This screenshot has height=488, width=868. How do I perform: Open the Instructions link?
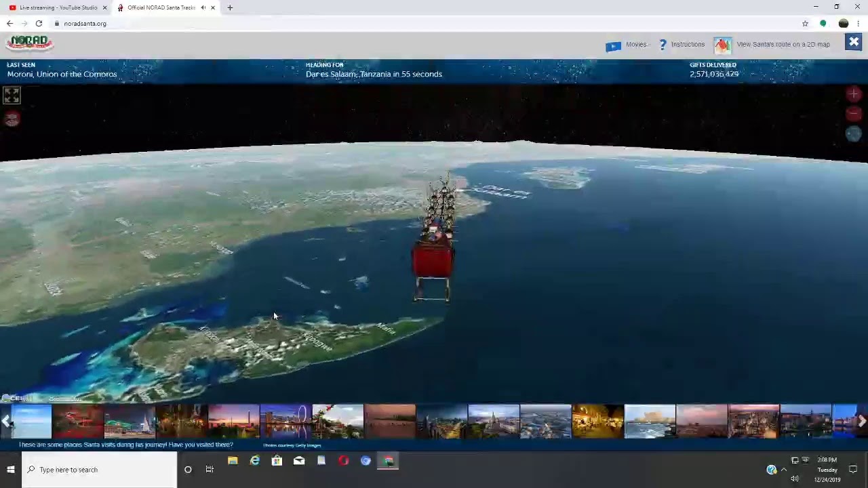point(688,45)
